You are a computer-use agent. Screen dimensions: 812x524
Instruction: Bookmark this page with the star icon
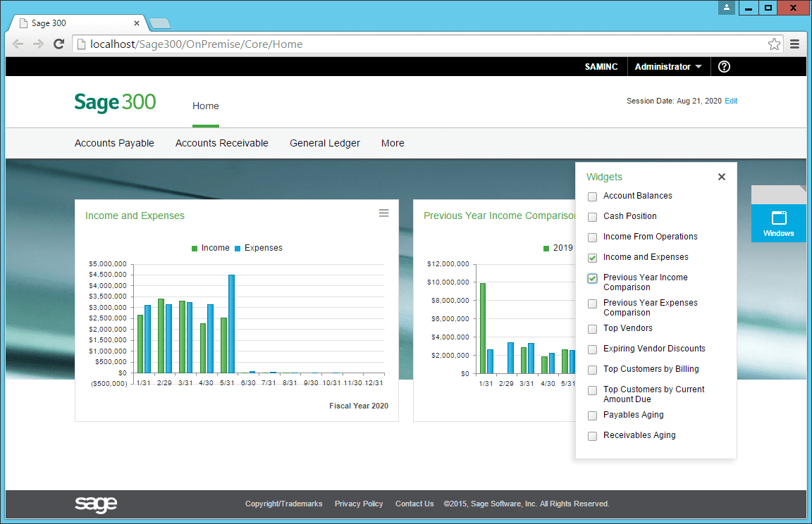point(774,44)
